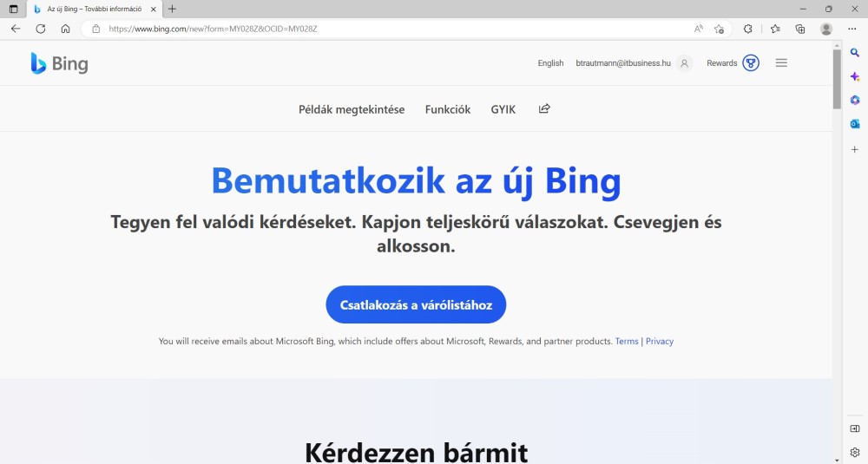The width and height of the screenshot is (868, 464).
Task: Open the browser home page icon
Action: (65, 29)
